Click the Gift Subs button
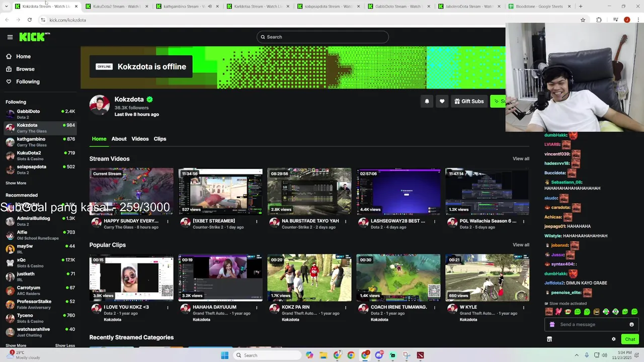This screenshot has width=644, height=362. [469, 101]
